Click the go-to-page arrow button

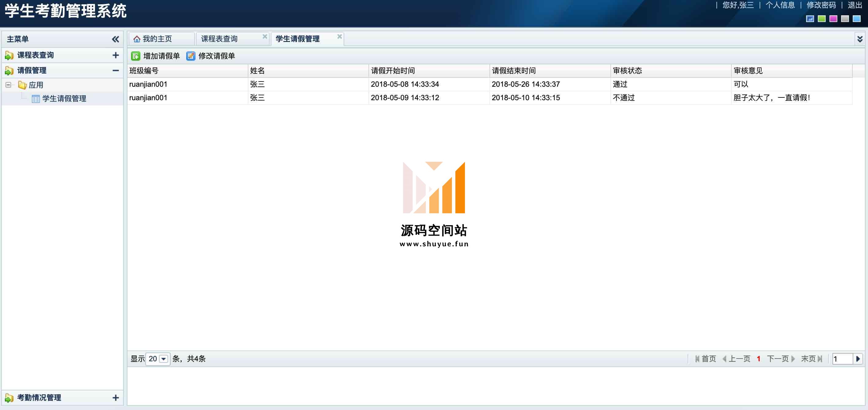click(x=858, y=359)
